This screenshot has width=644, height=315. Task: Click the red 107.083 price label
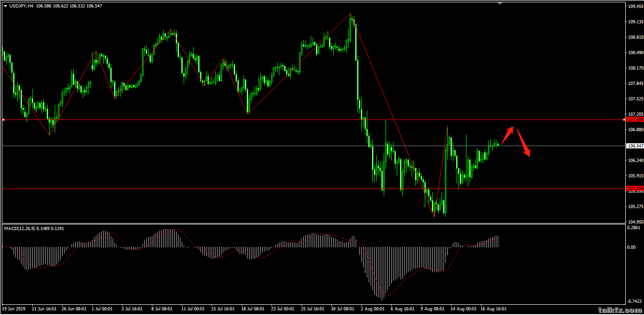point(635,120)
